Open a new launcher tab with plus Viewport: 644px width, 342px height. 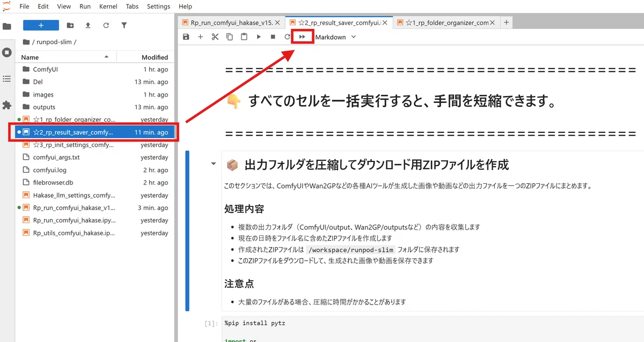[507, 23]
